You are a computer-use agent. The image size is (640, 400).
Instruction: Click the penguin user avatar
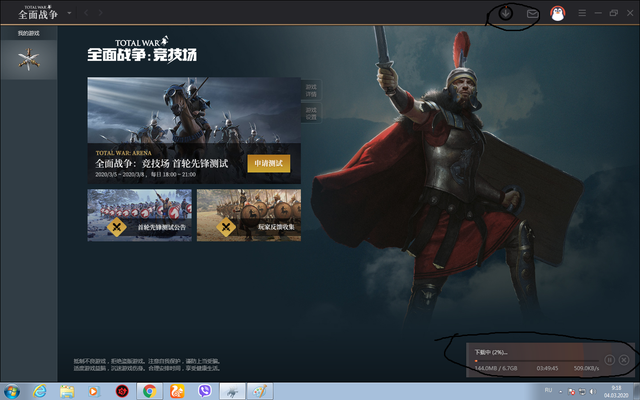558,13
